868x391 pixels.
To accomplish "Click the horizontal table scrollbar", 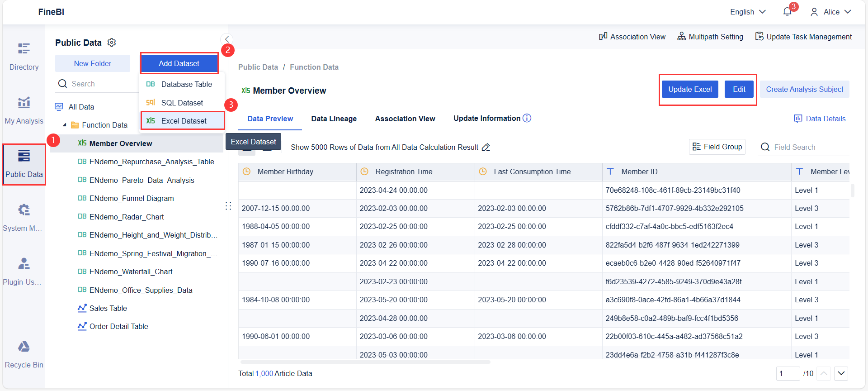I will pos(365,362).
